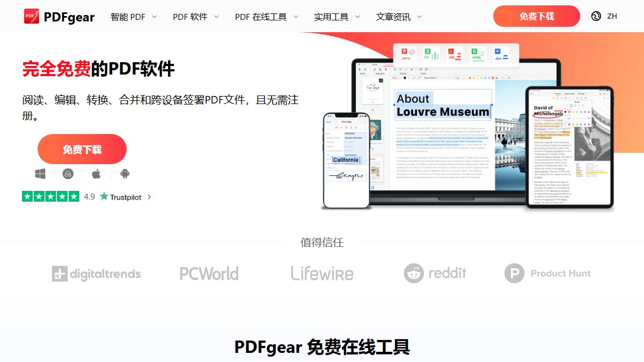This screenshot has height=362, width=644.
Task: Click the header 免费下载 button
Action: 537,16
